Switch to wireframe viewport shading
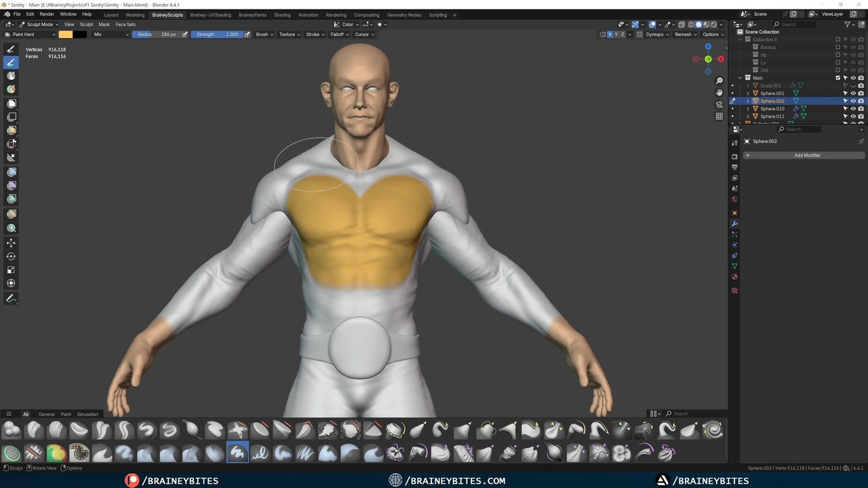This screenshot has height=488, width=868. point(691,24)
